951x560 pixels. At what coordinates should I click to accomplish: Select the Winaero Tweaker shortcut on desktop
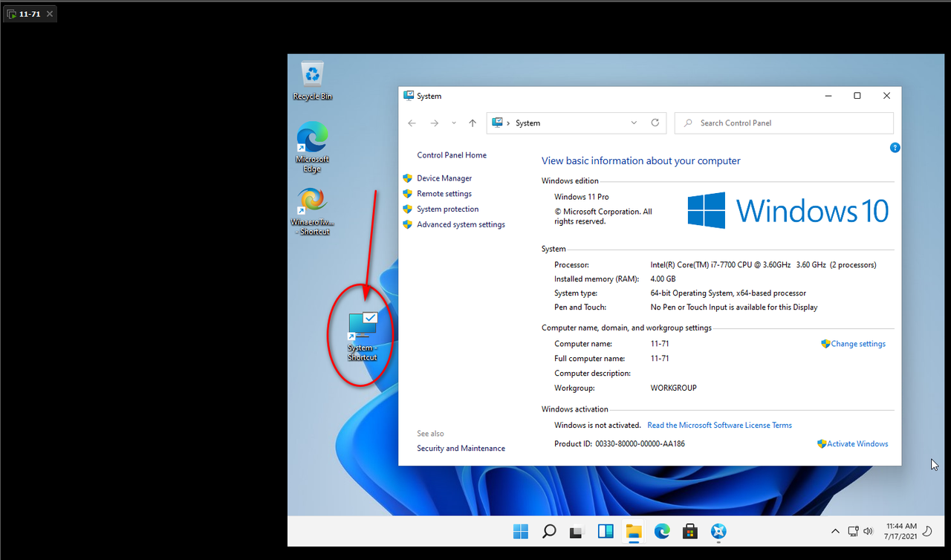[x=312, y=210]
